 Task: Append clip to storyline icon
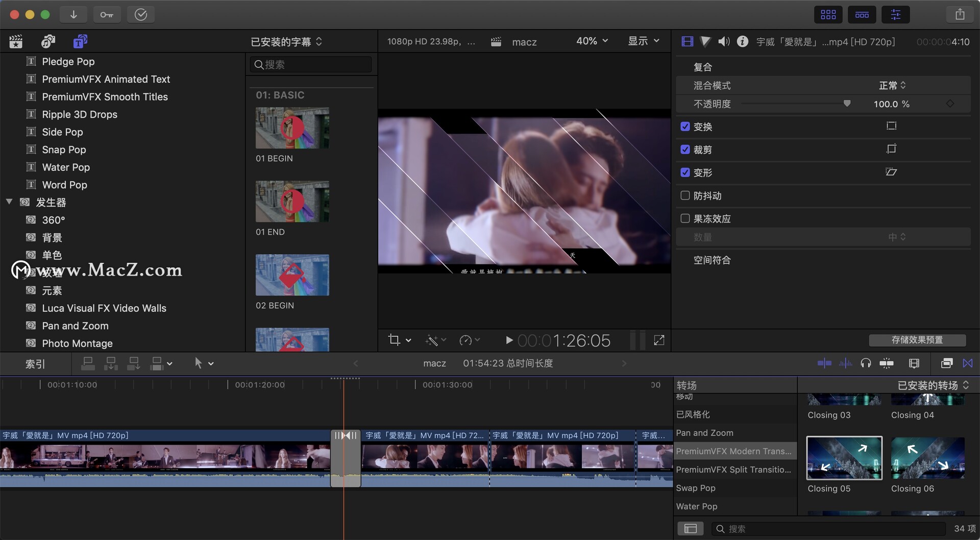(134, 363)
